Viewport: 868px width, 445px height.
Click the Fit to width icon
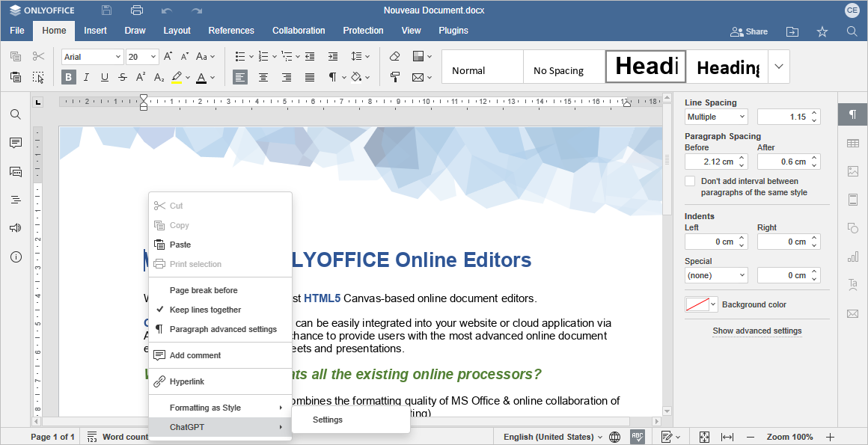click(727, 437)
